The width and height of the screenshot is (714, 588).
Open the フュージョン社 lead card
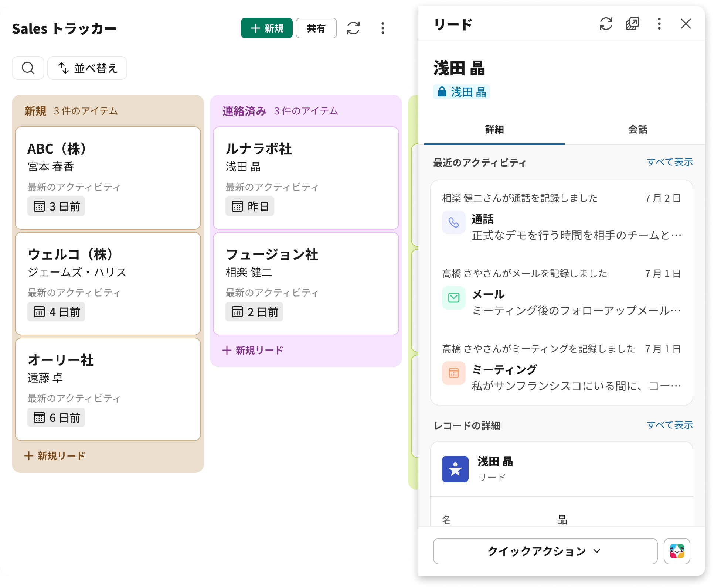coord(306,284)
